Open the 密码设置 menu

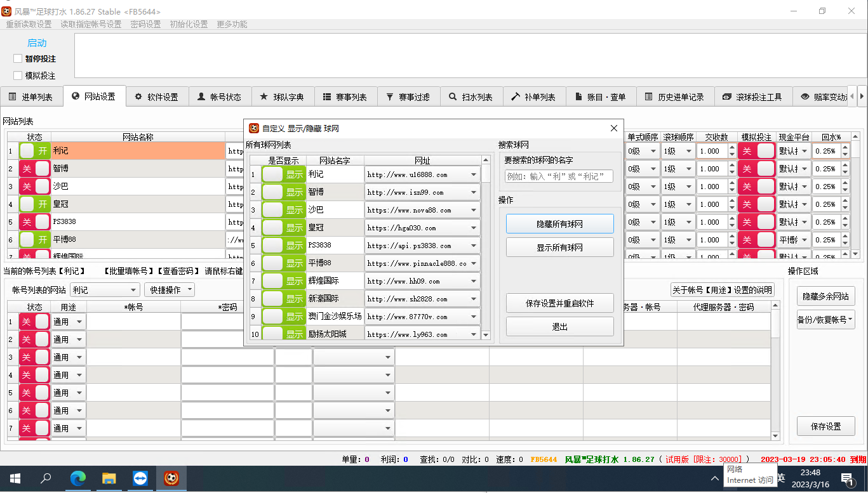tap(145, 24)
